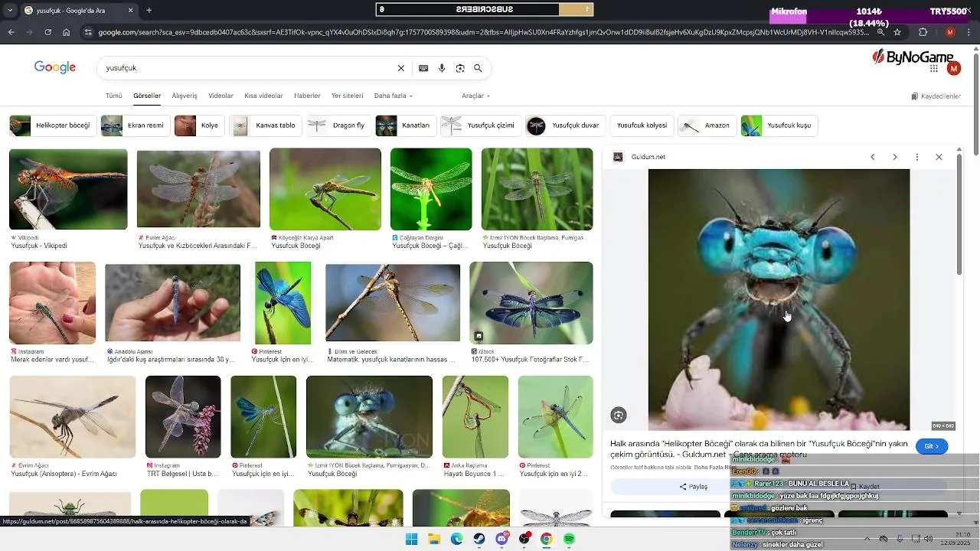Filter by 'Yusufçuk kolyesi' chip

[x=642, y=126]
